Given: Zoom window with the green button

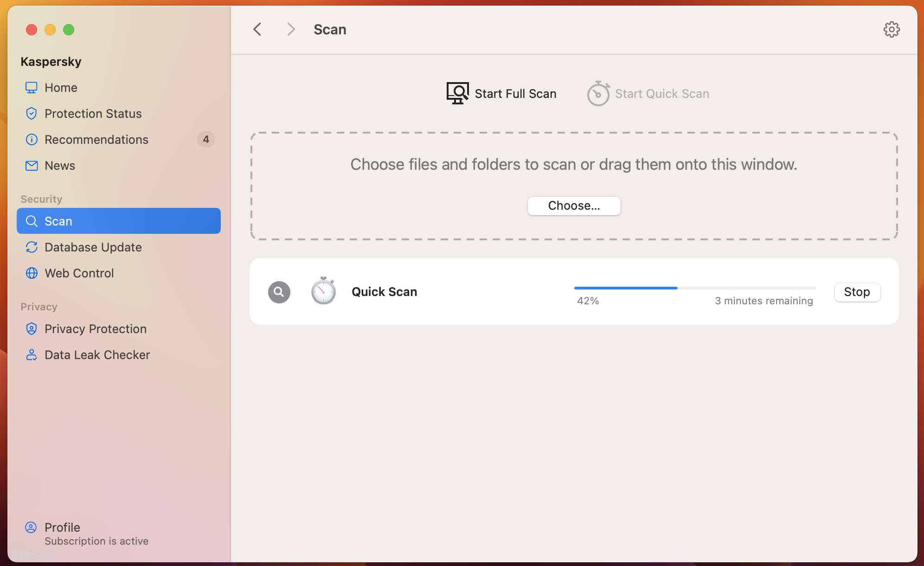Looking at the screenshot, I should click(69, 30).
